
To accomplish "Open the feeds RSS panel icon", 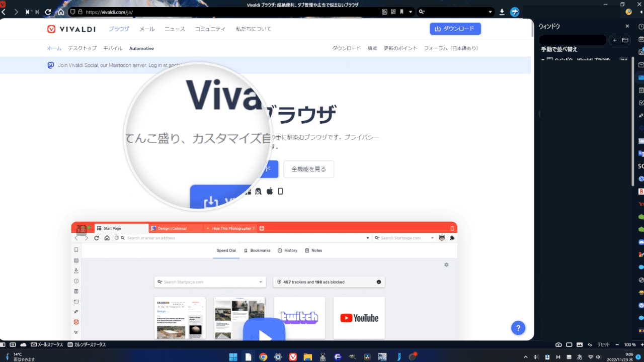I will [641, 52].
